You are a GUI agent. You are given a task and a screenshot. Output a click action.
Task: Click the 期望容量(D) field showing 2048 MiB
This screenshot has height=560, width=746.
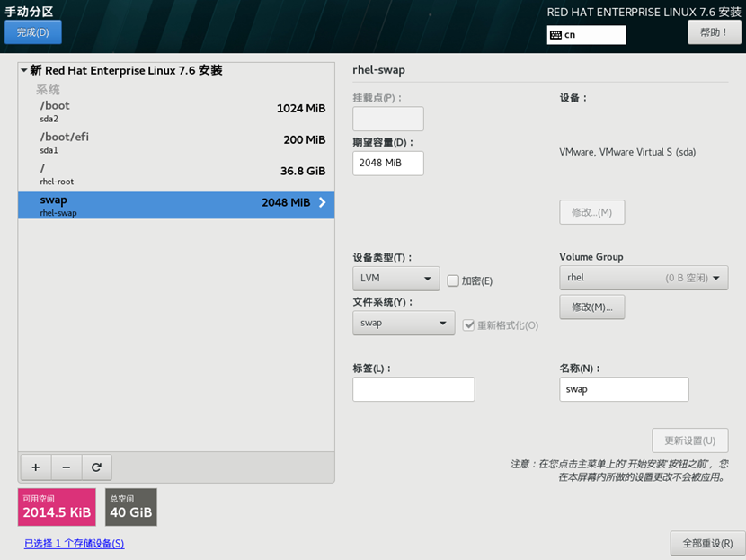point(388,164)
